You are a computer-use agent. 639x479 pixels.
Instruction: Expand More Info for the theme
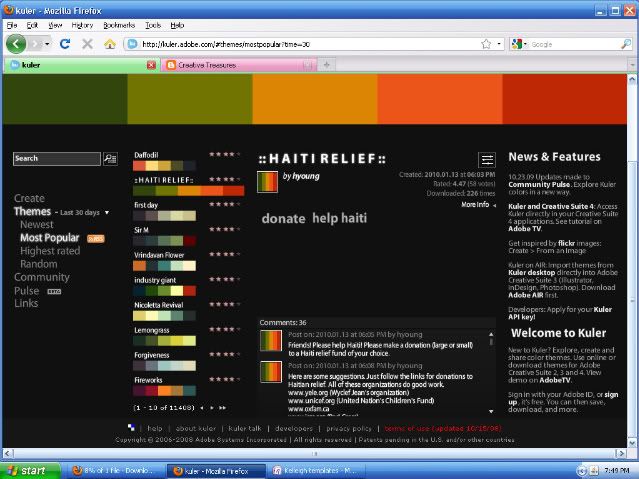pyautogui.click(x=478, y=205)
